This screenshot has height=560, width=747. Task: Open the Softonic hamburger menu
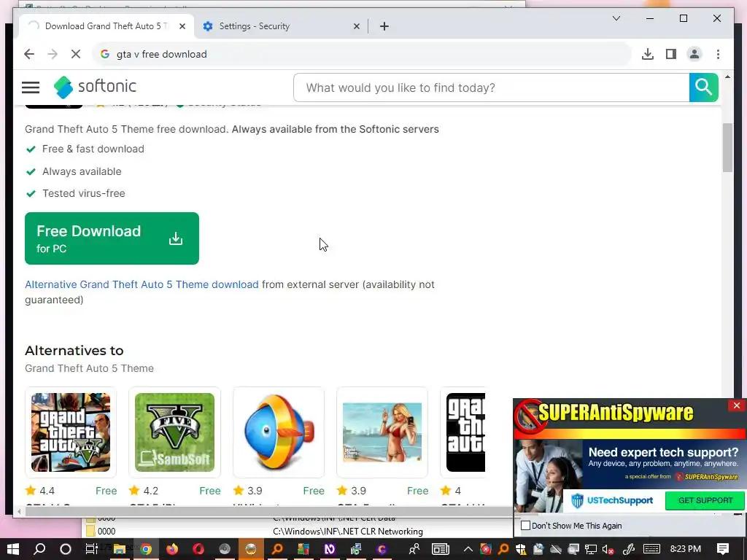(x=31, y=87)
